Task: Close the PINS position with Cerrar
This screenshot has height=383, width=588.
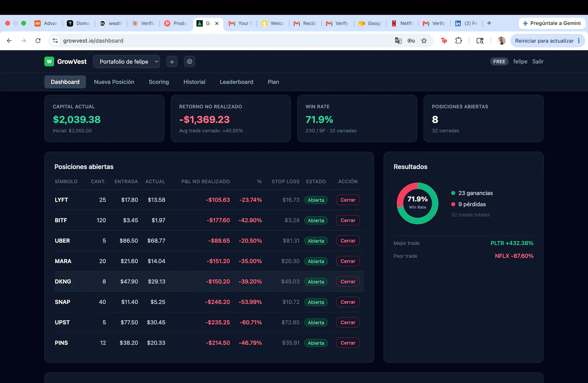Action: tap(348, 343)
